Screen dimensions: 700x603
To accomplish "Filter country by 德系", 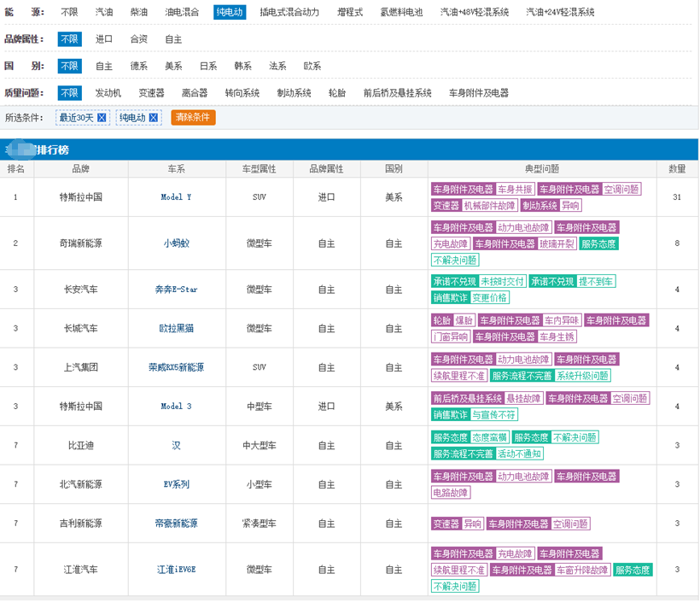I will (x=139, y=66).
